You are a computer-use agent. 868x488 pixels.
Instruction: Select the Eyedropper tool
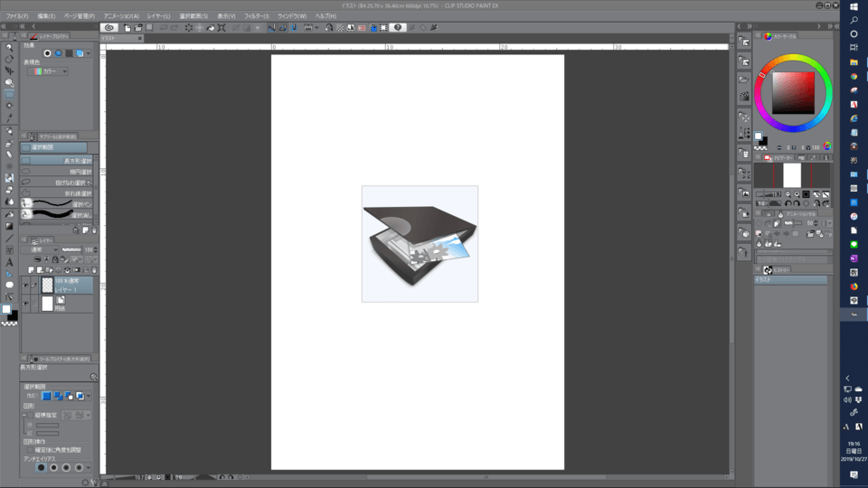pyautogui.click(x=9, y=117)
